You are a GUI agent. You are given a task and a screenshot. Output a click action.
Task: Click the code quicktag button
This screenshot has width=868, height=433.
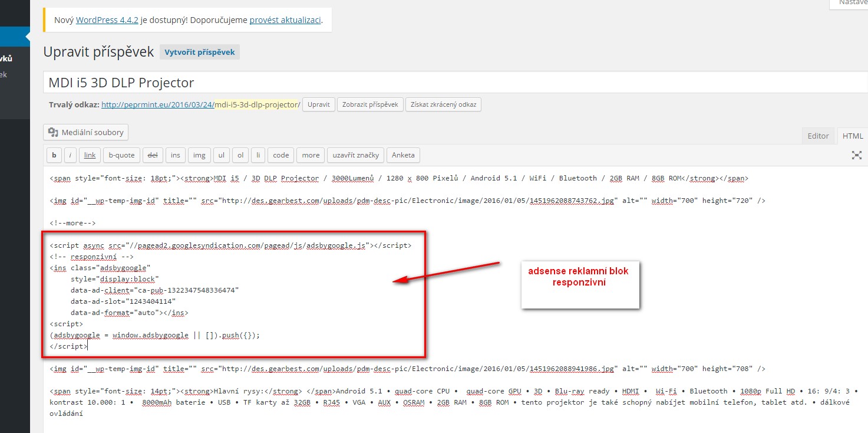(280, 155)
